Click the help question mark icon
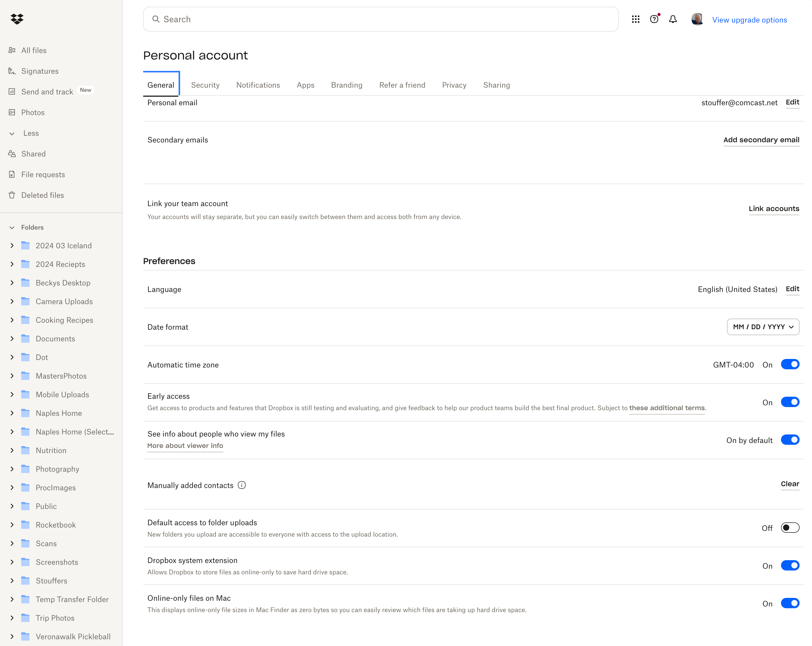 tap(654, 19)
